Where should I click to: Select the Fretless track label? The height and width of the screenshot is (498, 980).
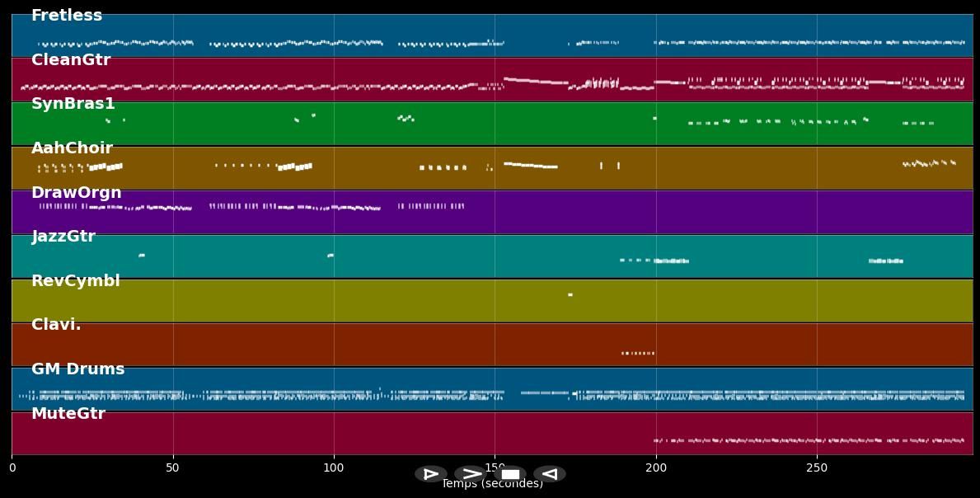[x=67, y=16]
